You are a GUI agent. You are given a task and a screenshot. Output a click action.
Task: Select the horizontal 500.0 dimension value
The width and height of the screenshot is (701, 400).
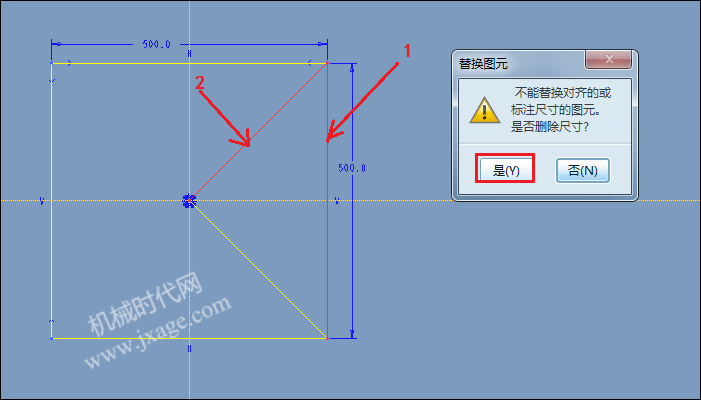coord(156,44)
